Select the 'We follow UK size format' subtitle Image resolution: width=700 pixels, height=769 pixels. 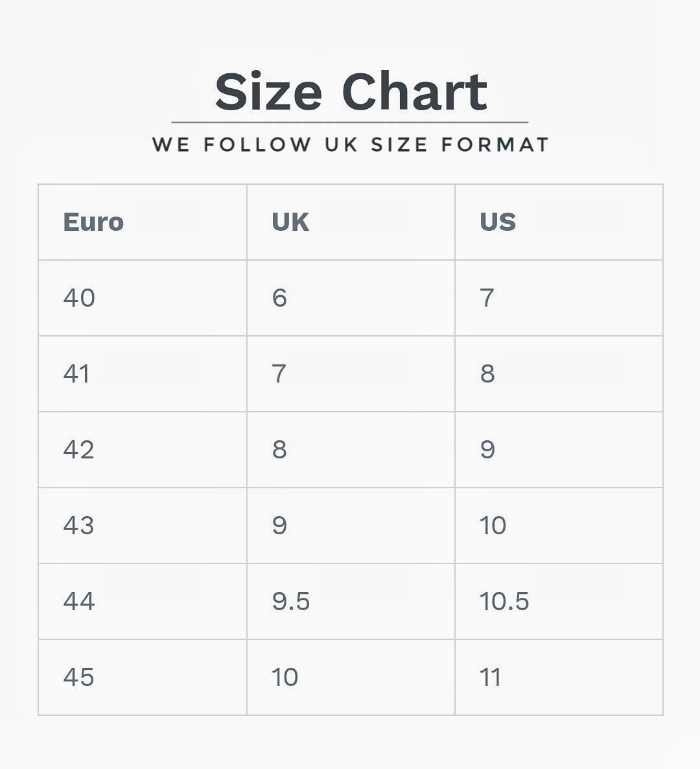coord(351,145)
